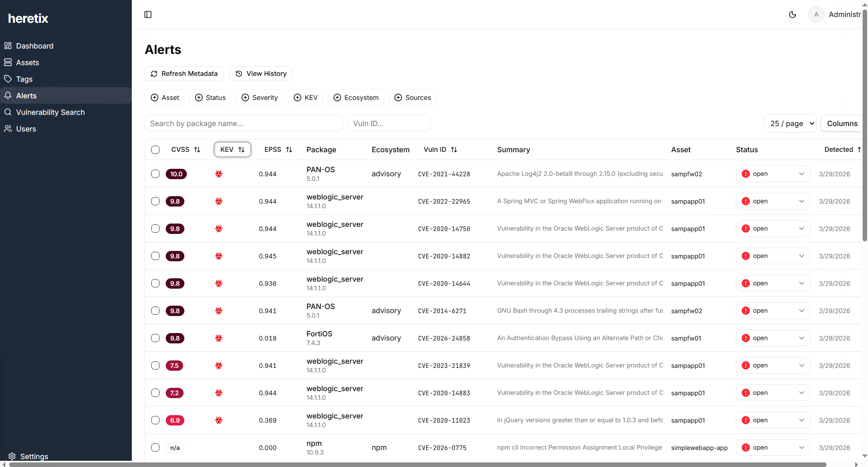Open the Dashboard from the sidebar
The width and height of the screenshot is (868, 467).
point(34,46)
